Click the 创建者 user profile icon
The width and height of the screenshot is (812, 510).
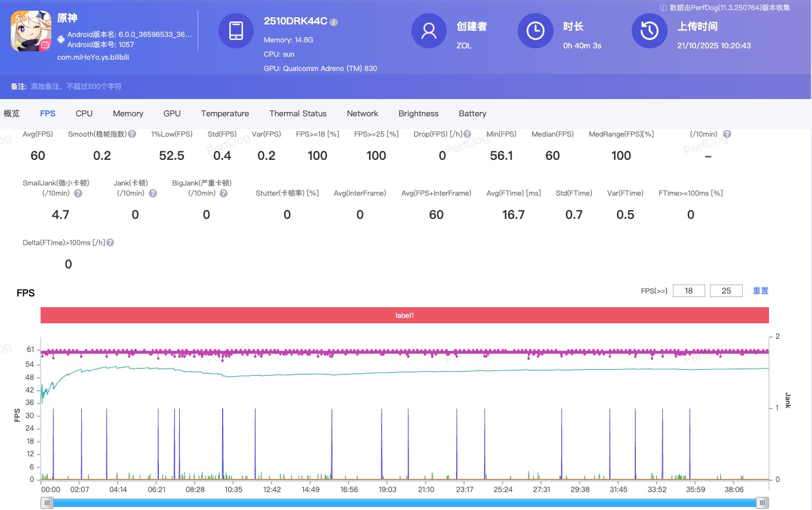428,31
